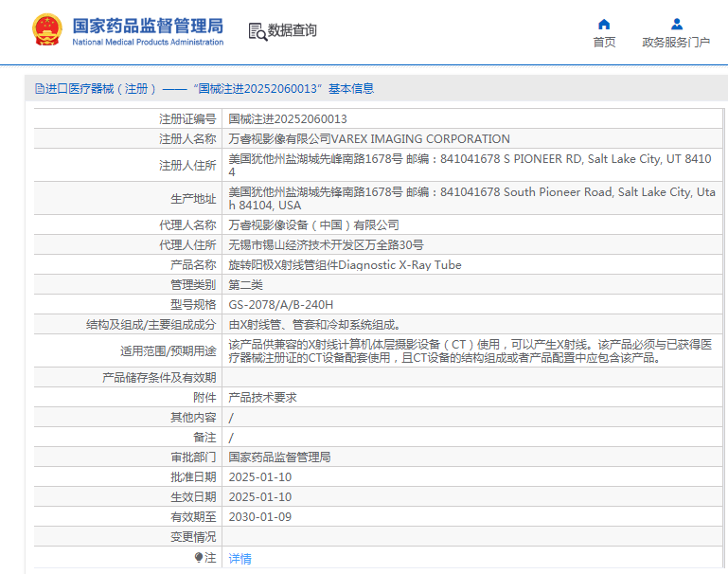728x574 pixels.
Task: Open the 数据查询 text link
Action: (x=293, y=30)
